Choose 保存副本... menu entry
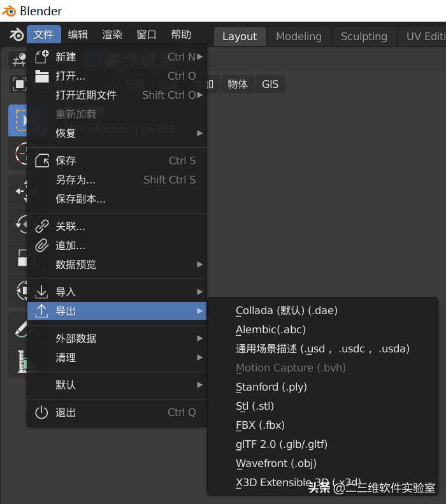446x504 pixels. 117,199
